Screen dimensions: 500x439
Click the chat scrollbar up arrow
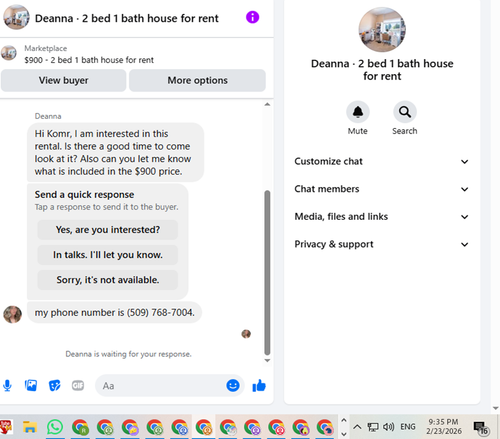[267, 104]
